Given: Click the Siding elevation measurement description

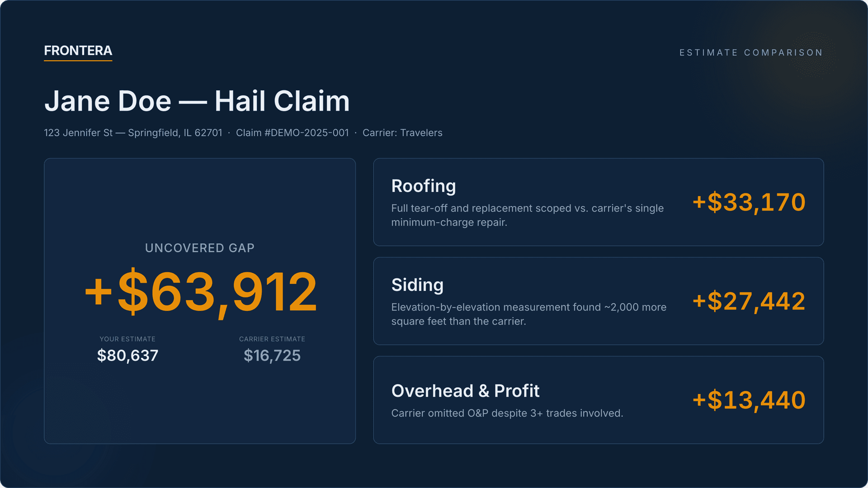Looking at the screenshot, I should click(528, 314).
